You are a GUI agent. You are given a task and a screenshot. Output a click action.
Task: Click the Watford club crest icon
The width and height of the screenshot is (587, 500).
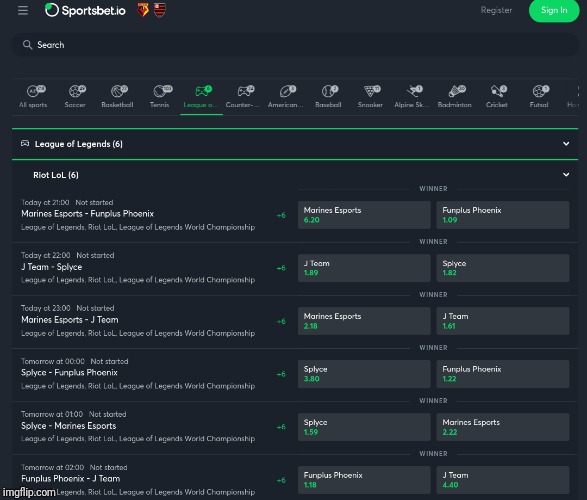[143, 10]
